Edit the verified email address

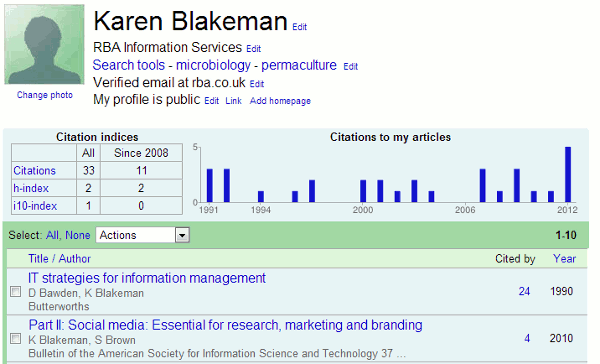(257, 84)
